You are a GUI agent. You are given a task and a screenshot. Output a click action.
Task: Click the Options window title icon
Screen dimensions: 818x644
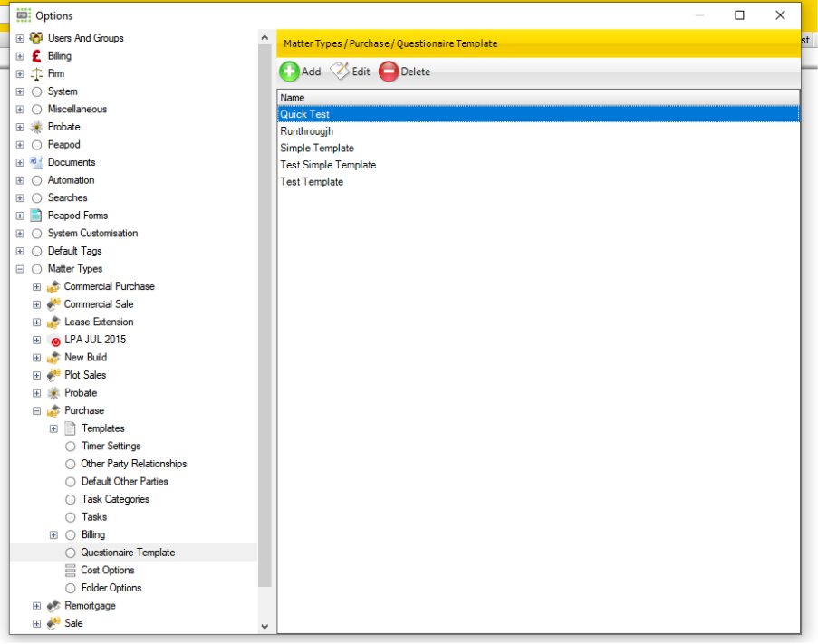[24, 15]
